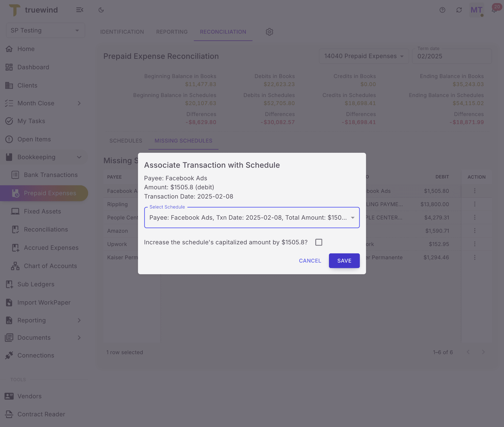The height and width of the screenshot is (427, 504).
Task: Switch to the Schedules tab
Action: [x=126, y=141]
